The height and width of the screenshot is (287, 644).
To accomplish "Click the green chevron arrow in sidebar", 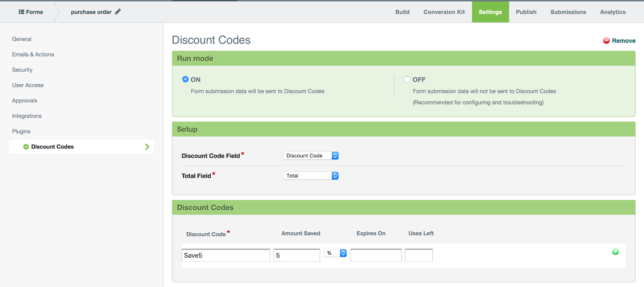I will coord(147,147).
